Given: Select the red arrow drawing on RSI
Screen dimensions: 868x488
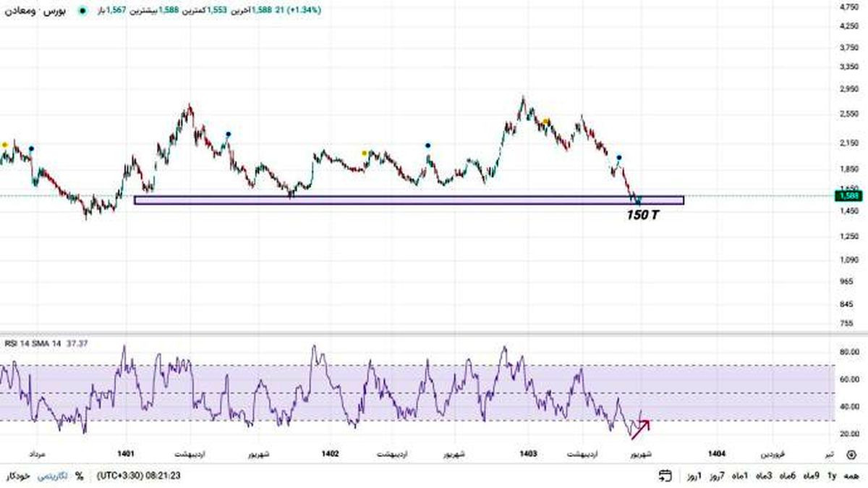Looking at the screenshot, I should click(641, 429).
